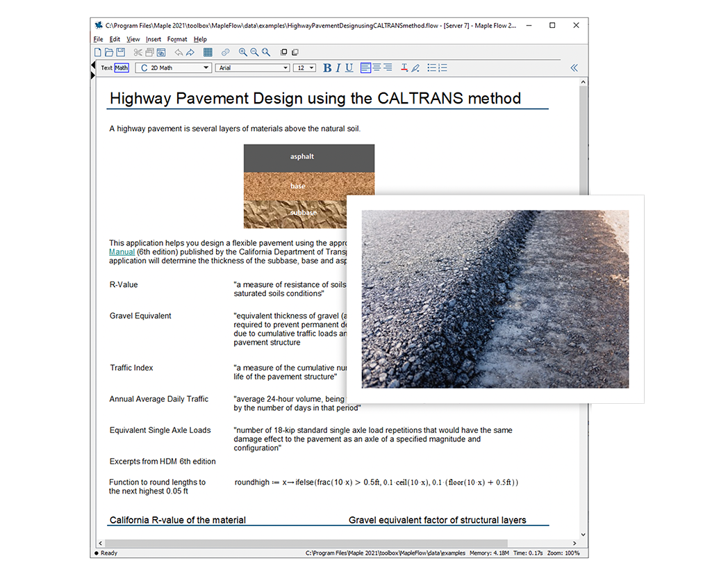Switch to Math input mode
728x579 pixels.
click(x=122, y=68)
